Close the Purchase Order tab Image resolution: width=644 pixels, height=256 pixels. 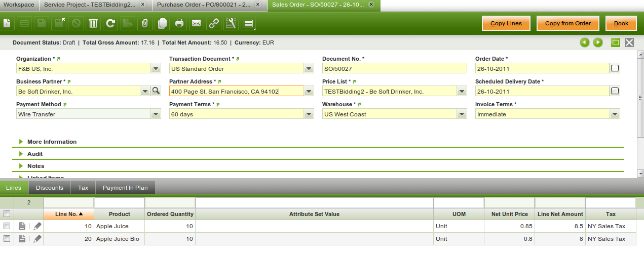pos(258,5)
